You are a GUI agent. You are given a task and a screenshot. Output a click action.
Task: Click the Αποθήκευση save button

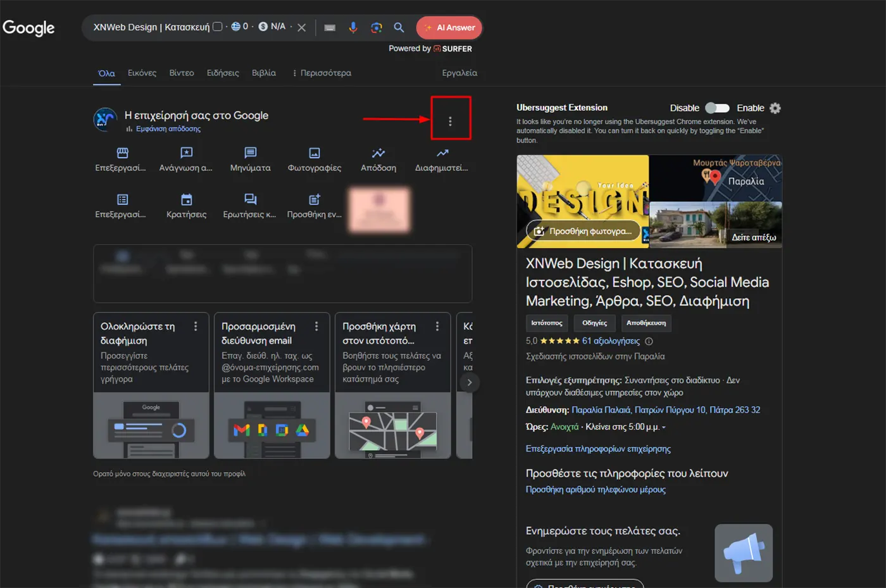pos(646,323)
